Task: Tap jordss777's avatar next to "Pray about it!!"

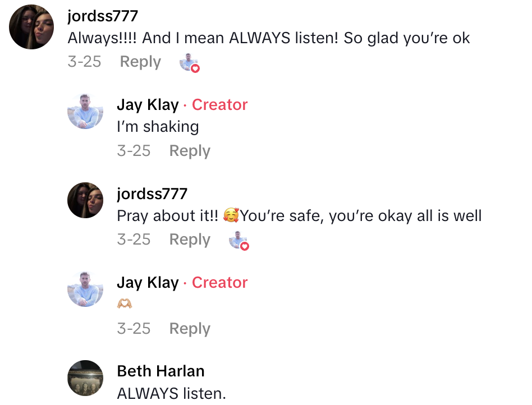Action: (x=85, y=200)
